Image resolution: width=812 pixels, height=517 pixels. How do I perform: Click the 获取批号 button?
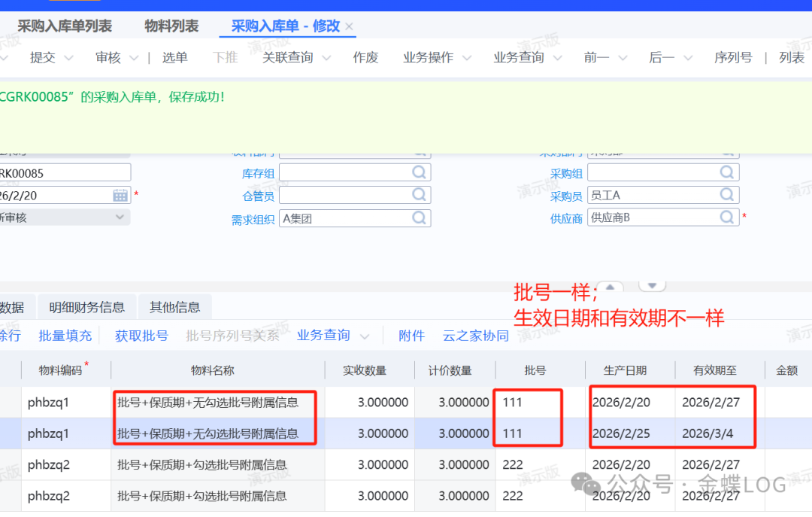(141, 336)
